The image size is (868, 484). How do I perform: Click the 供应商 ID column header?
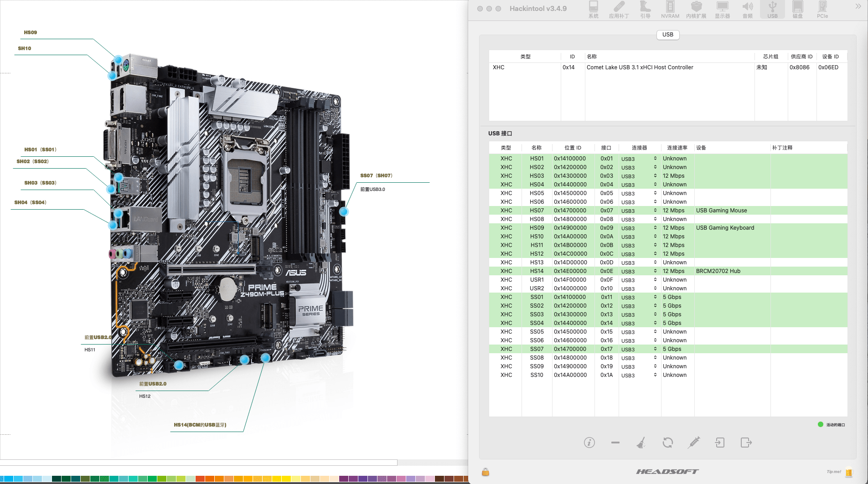click(801, 57)
